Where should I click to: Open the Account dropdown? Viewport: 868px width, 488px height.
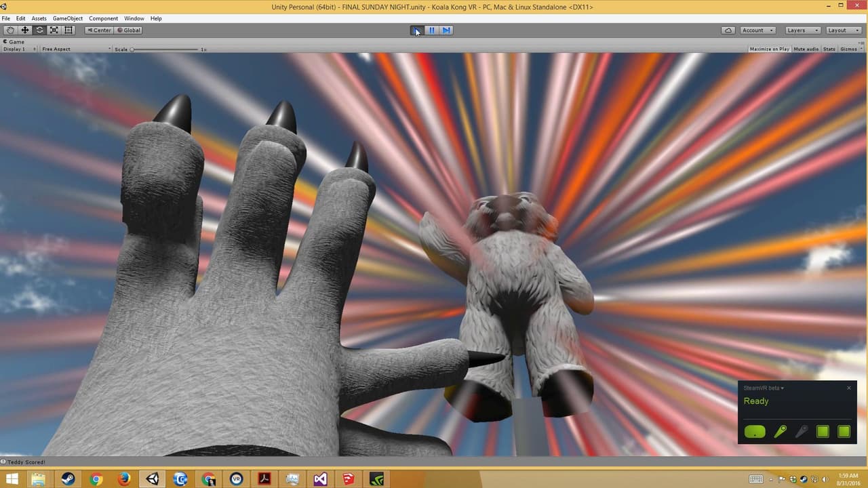coord(757,30)
